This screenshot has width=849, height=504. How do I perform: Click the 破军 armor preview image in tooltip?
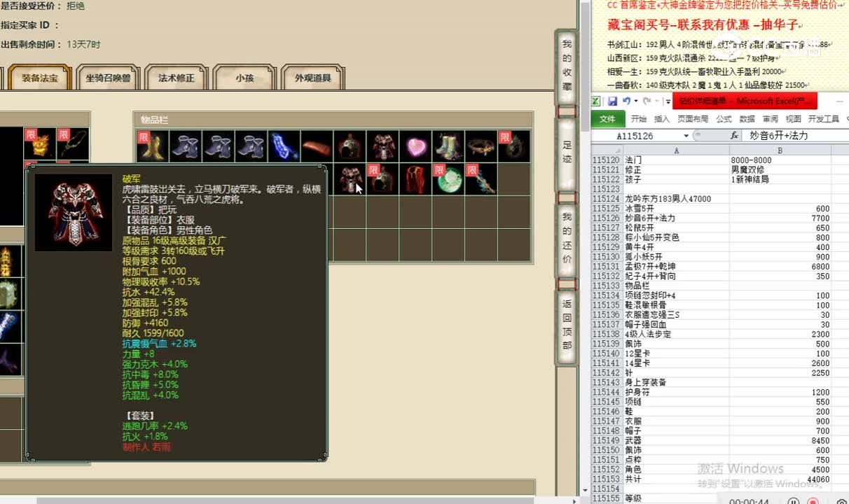(x=74, y=212)
